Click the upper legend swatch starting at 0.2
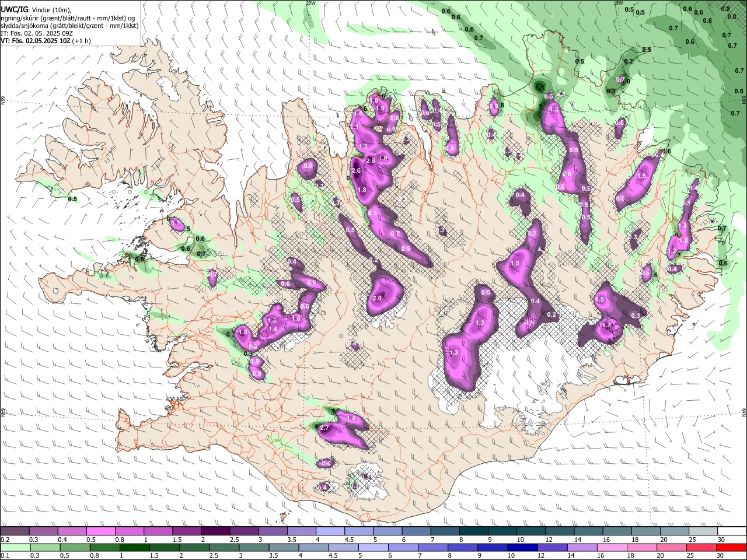 pos(15,531)
